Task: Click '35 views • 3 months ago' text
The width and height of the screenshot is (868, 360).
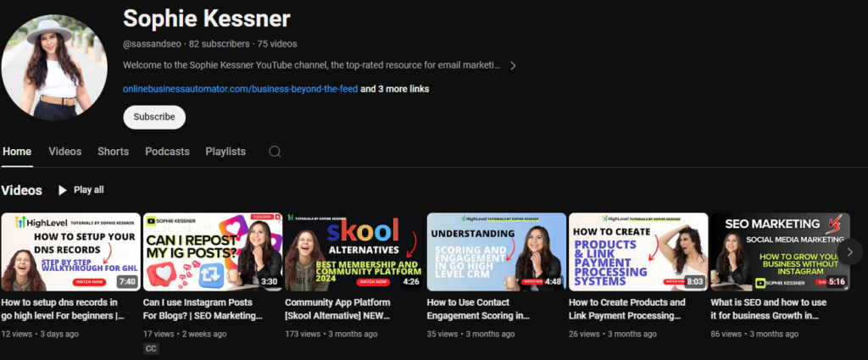Action: click(470, 334)
